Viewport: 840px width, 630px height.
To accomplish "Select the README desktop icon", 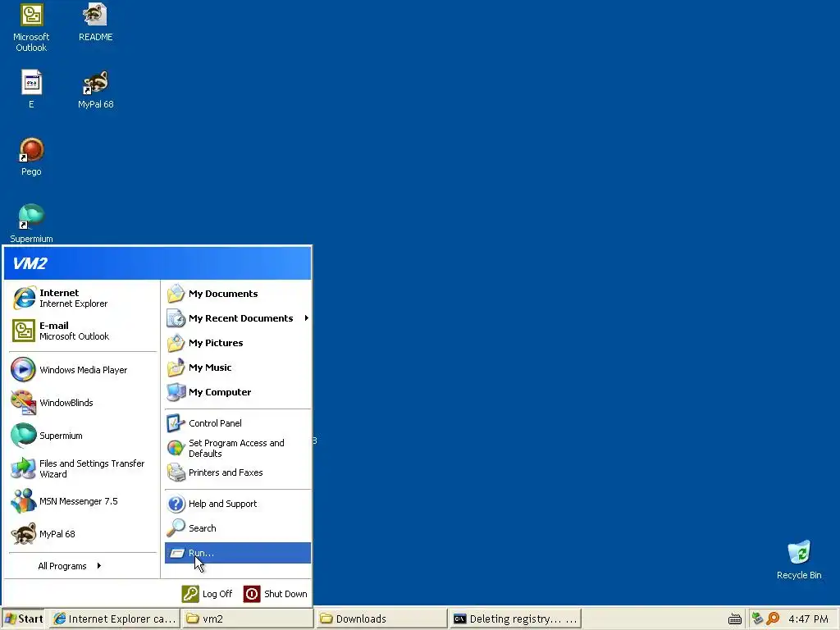I will (95, 22).
